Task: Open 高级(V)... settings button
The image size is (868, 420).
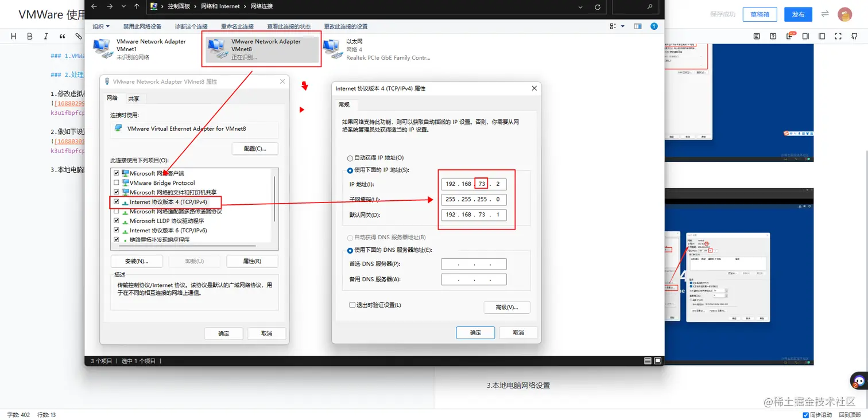Action: [x=507, y=307]
